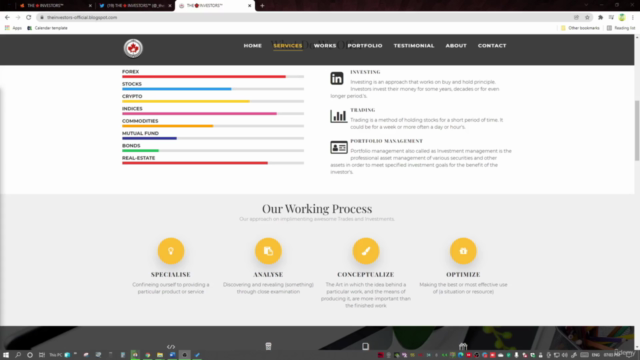Screen dimensions: 640x360
Task: Open a new browser tab
Action: (262, 6)
